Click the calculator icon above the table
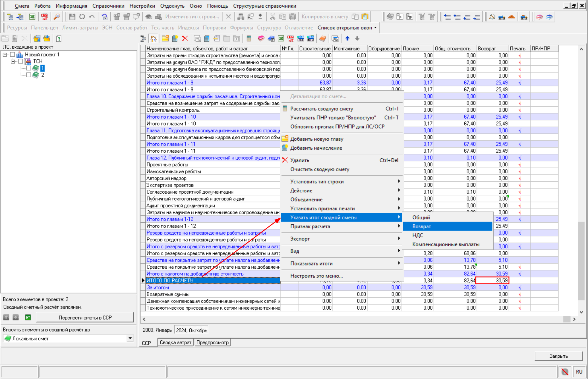Image resolution: width=588 pixels, height=379 pixels. [x=249, y=38]
